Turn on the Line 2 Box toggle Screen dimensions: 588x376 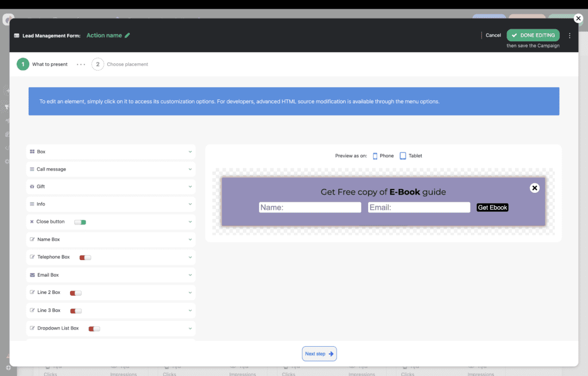pos(76,293)
